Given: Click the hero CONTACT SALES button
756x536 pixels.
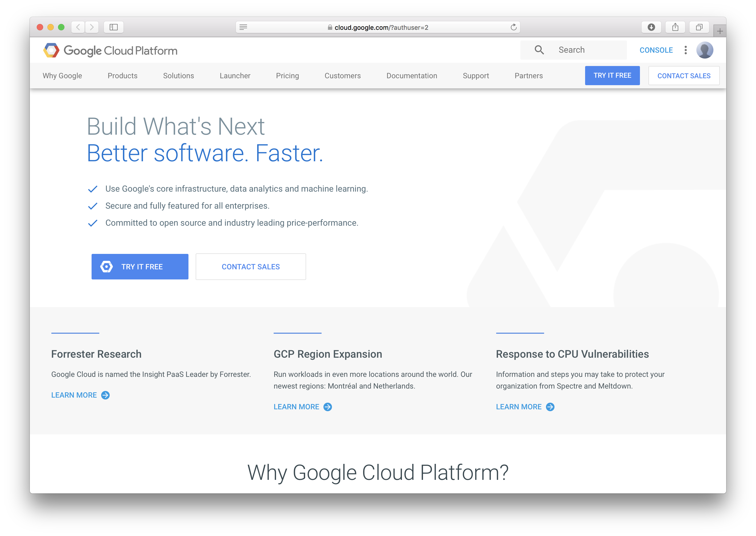Looking at the screenshot, I should coord(250,267).
